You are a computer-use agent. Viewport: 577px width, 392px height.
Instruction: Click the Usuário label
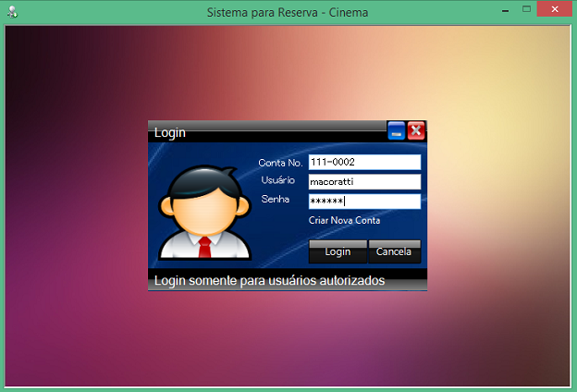[278, 180]
